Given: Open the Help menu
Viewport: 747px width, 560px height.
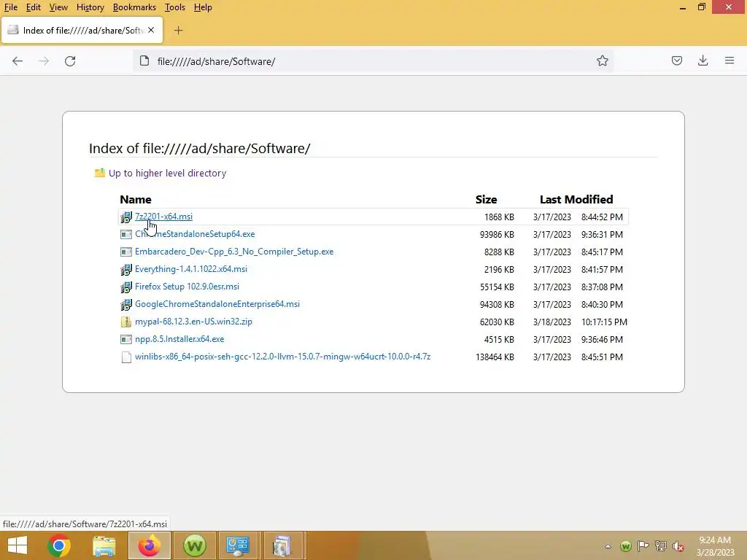Looking at the screenshot, I should (203, 7).
